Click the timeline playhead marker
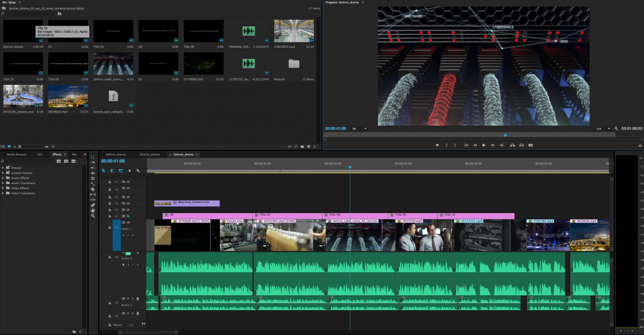 pyautogui.click(x=350, y=167)
